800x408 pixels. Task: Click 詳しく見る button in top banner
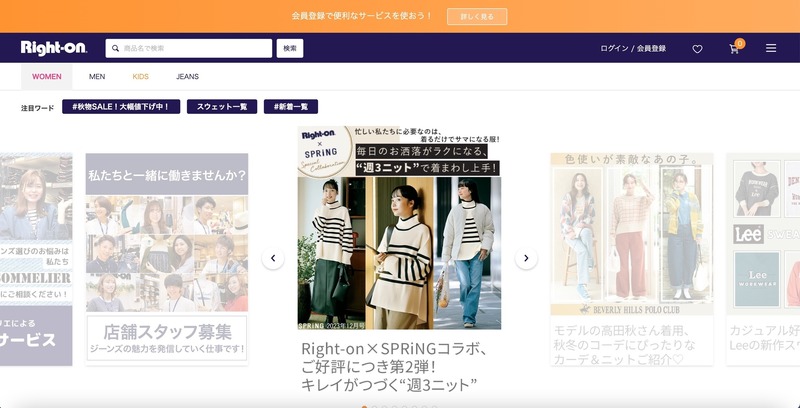click(x=477, y=16)
